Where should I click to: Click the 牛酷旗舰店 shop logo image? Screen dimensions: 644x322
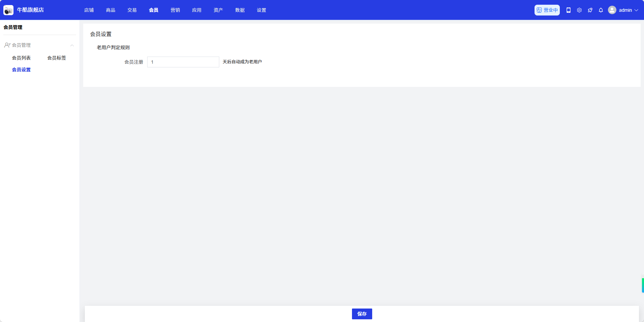8,10
